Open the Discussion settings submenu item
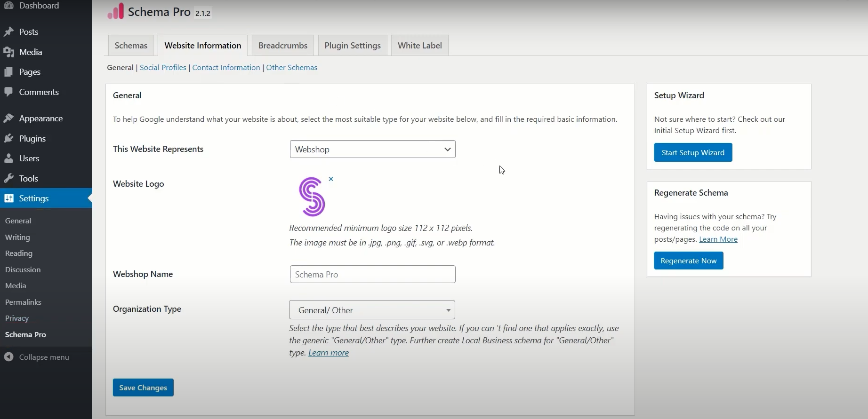 coord(23,269)
